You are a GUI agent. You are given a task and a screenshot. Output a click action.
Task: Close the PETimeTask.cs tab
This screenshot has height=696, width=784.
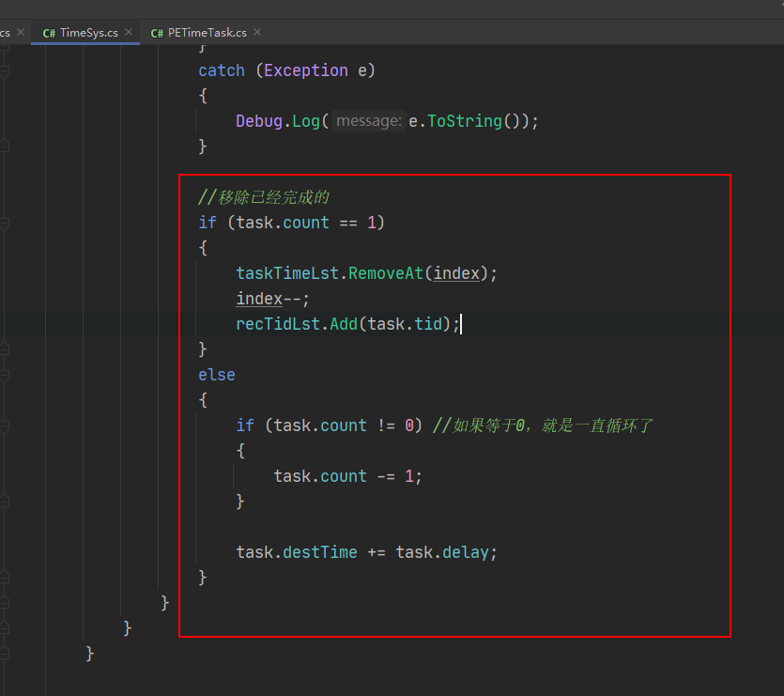point(257,32)
